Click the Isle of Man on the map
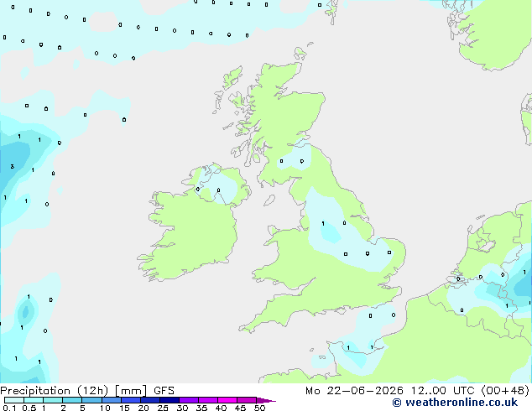This screenshot has height=411, width=532. pos(269,200)
